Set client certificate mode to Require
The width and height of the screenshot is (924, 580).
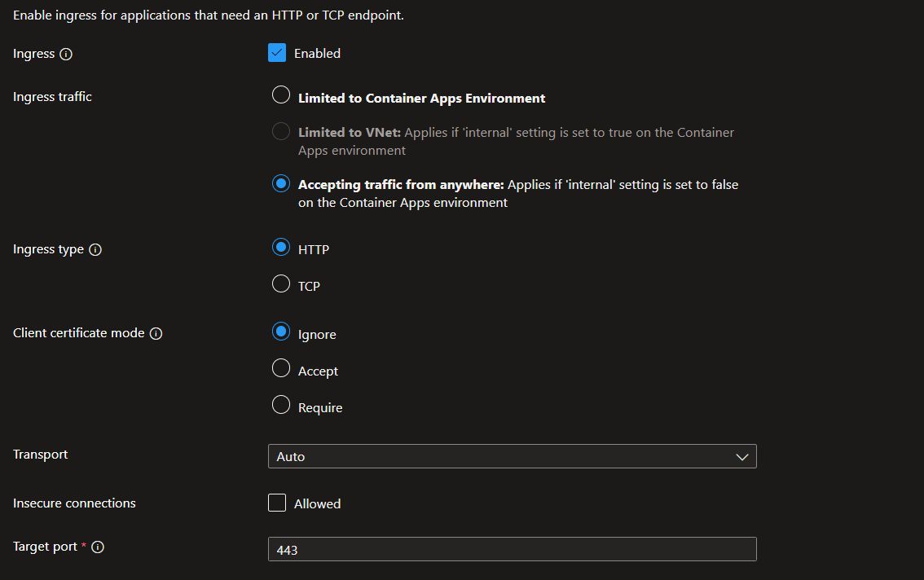(x=281, y=405)
